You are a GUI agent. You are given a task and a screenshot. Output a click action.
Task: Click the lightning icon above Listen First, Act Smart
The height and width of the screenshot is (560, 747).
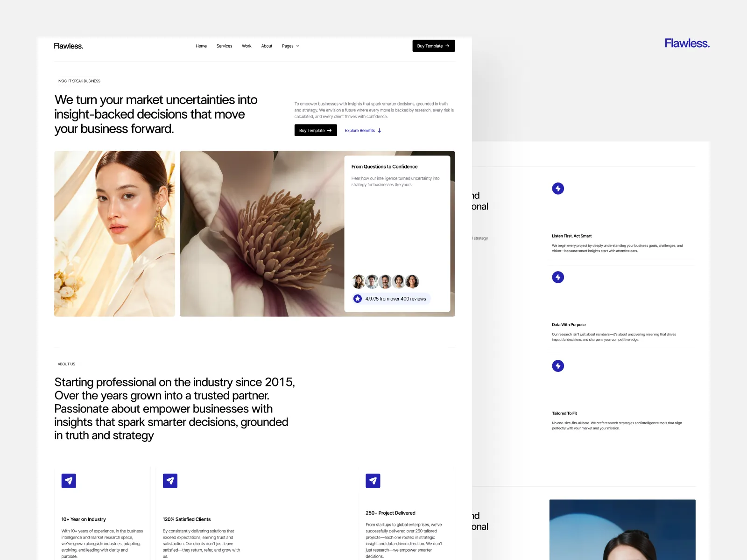558,189
